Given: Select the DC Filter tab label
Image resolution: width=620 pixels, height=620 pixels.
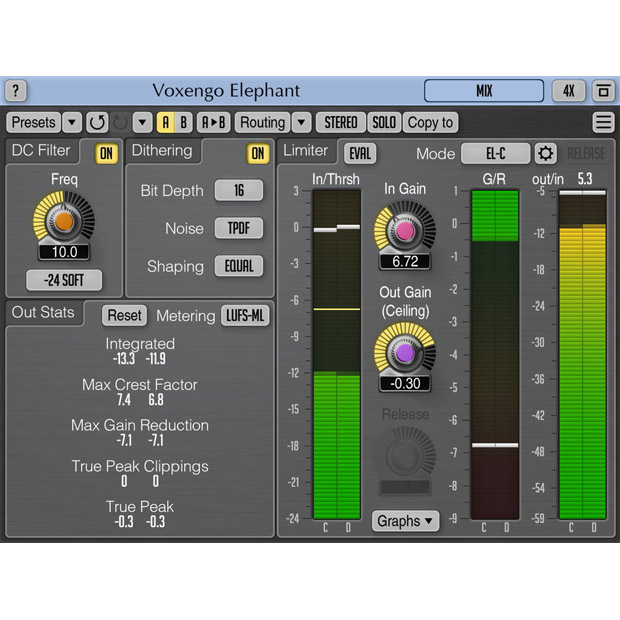Looking at the screenshot, I should coord(41,150).
